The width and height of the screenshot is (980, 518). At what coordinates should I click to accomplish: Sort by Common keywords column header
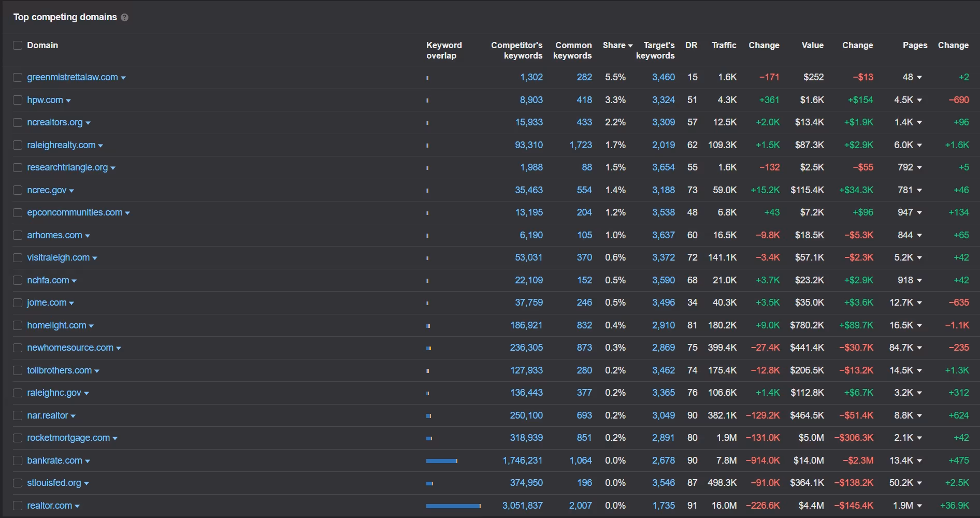[572, 50]
